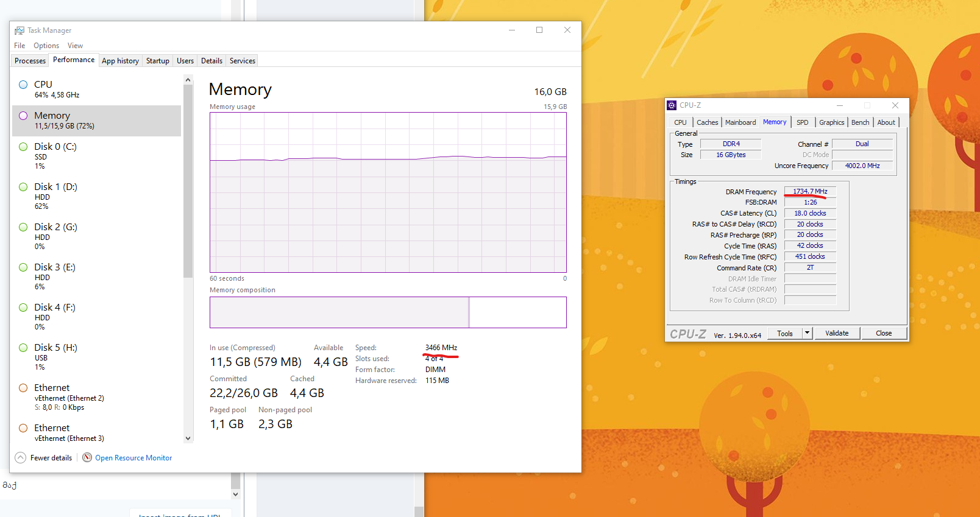Open the Options menu in Task Manager

coord(46,46)
